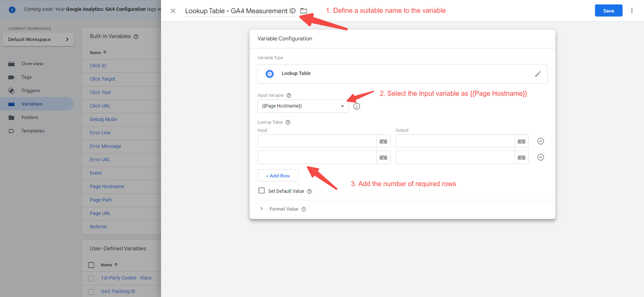644x297 pixels.
Task: Open the Referrer variable link
Action: click(x=99, y=227)
